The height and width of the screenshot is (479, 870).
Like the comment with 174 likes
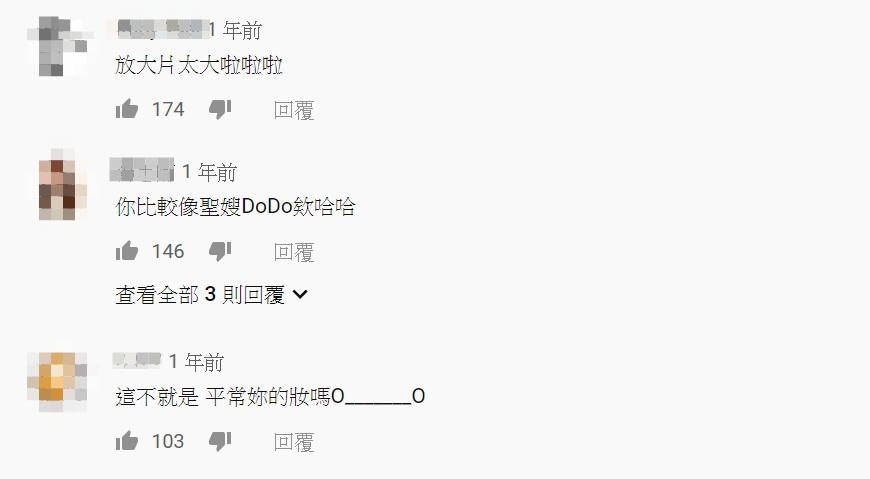pos(127,109)
